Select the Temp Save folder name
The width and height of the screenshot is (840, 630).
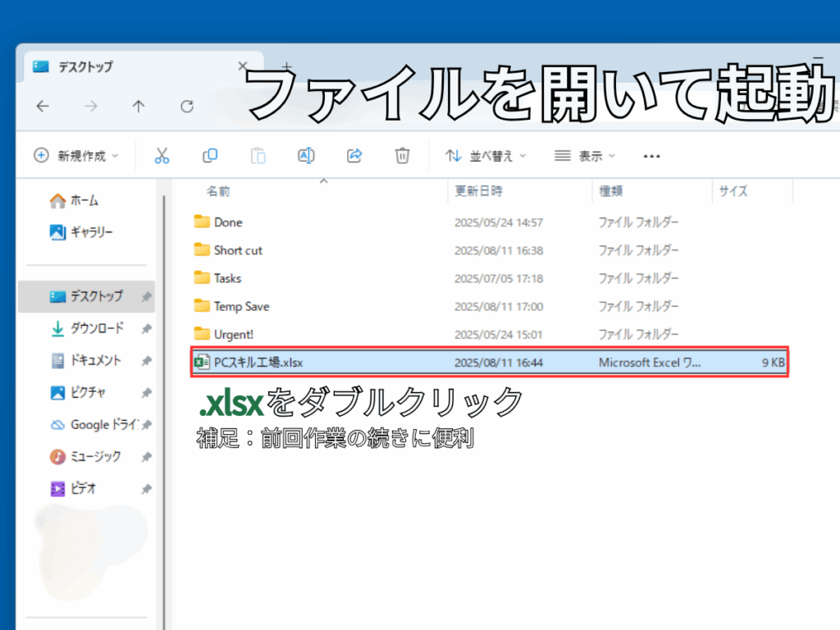[242, 307]
